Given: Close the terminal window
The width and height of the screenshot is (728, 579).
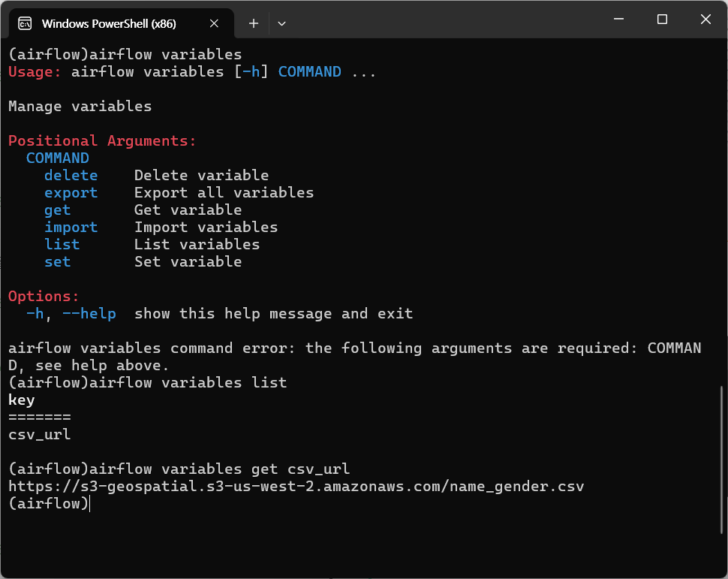Looking at the screenshot, I should [705, 19].
